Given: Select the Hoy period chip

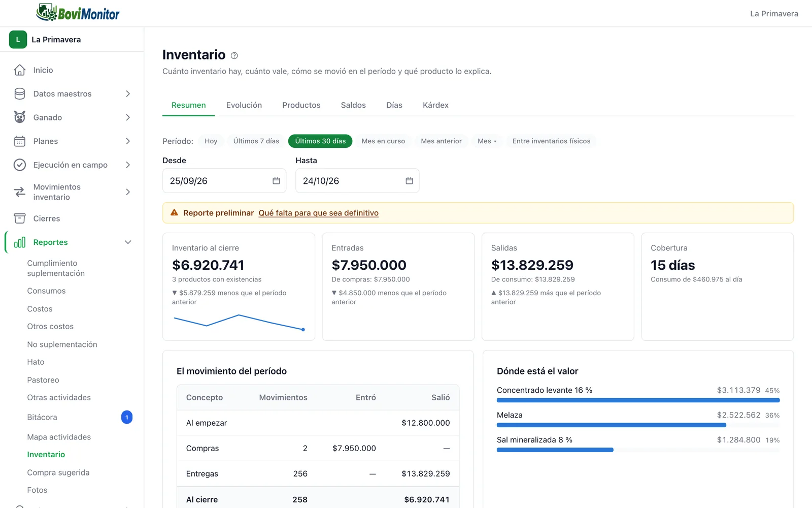Looking at the screenshot, I should point(211,141).
